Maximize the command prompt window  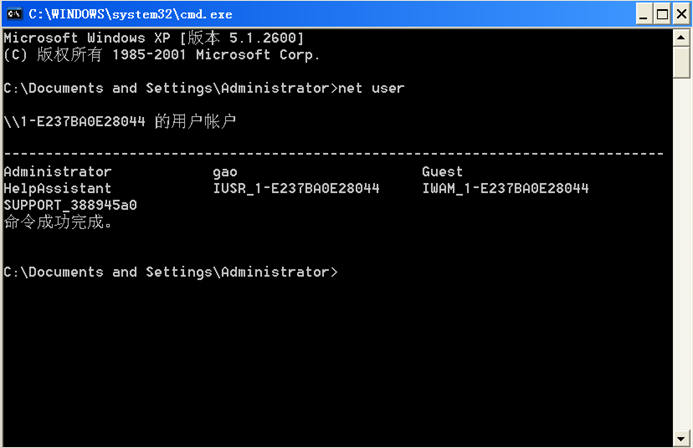(663, 14)
